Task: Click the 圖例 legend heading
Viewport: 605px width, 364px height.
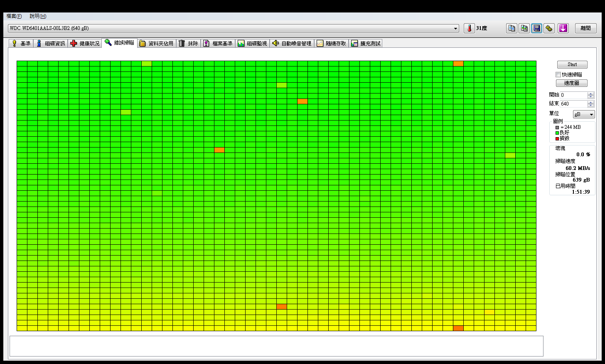Action: tap(558, 121)
